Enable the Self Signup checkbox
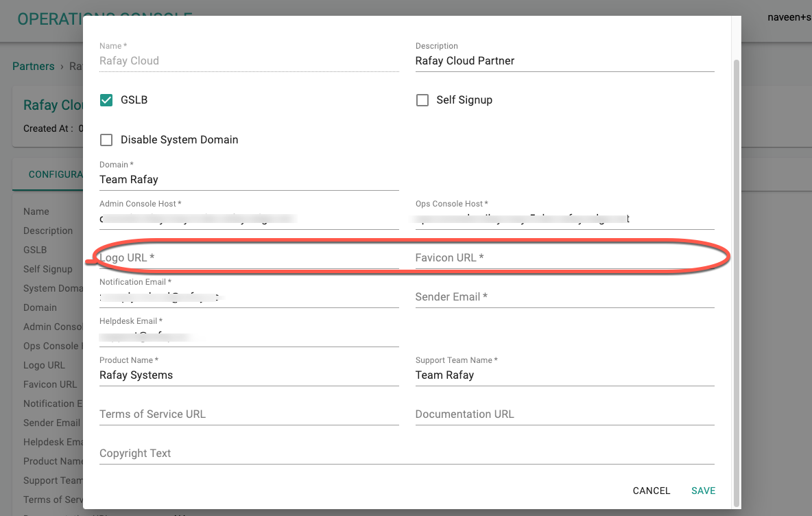This screenshot has width=812, height=516. [422, 100]
